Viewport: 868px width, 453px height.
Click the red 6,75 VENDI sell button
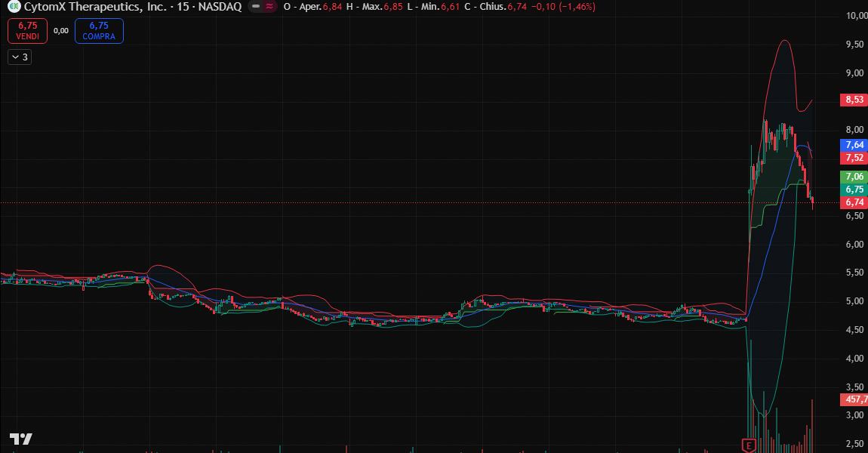tap(28, 30)
